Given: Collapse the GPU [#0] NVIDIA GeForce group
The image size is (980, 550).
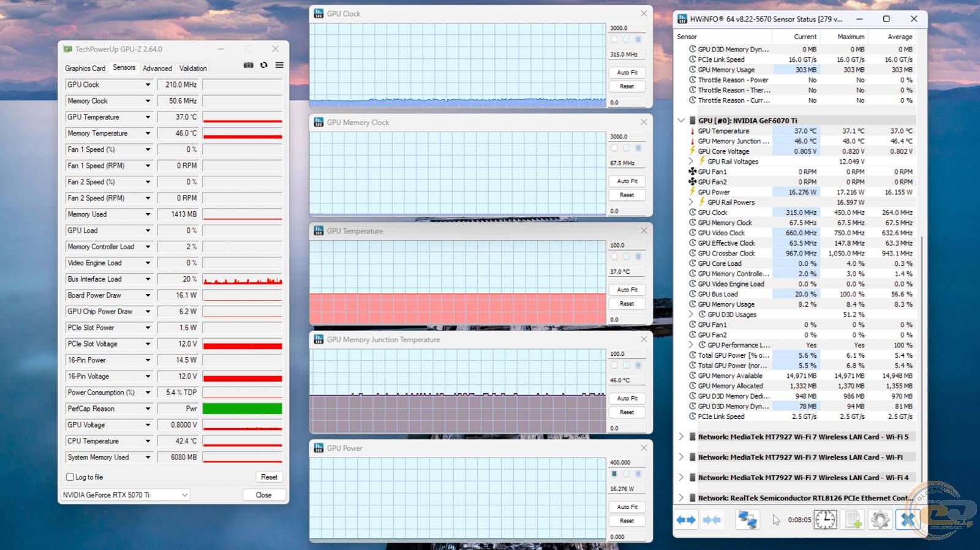Looking at the screenshot, I should 681,121.
